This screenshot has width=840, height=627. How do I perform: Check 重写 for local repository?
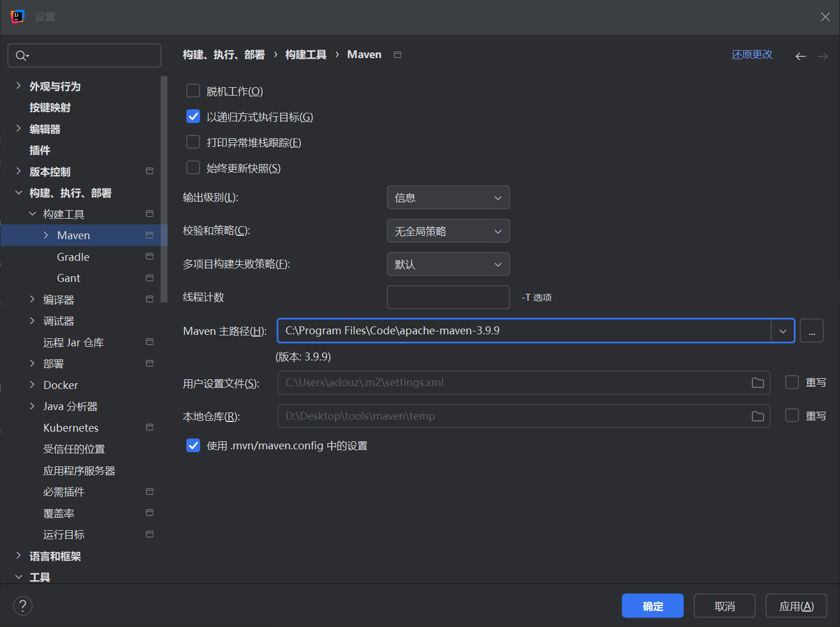pyautogui.click(x=792, y=416)
